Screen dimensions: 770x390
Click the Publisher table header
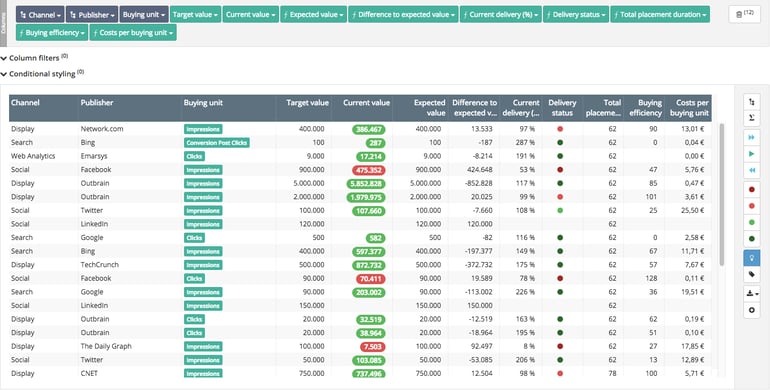pyautogui.click(x=97, y=103)
